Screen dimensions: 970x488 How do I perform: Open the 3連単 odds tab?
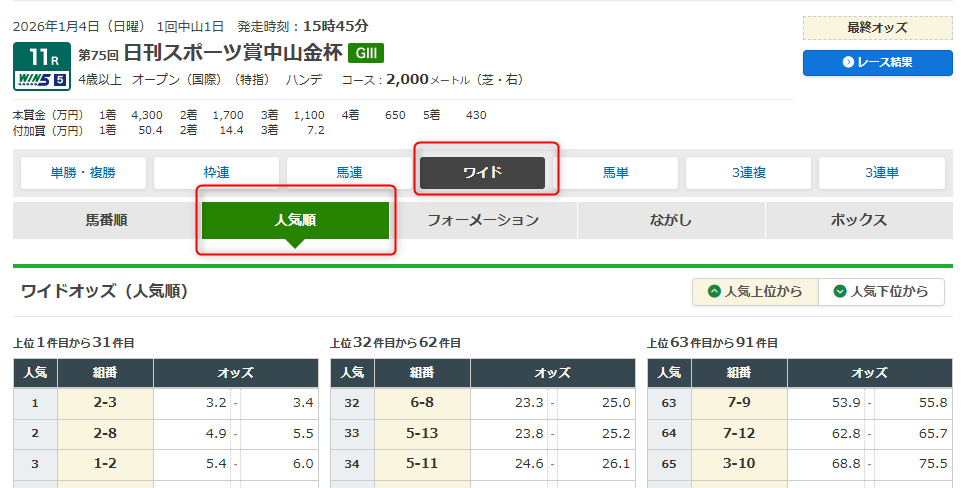(881, 173)
